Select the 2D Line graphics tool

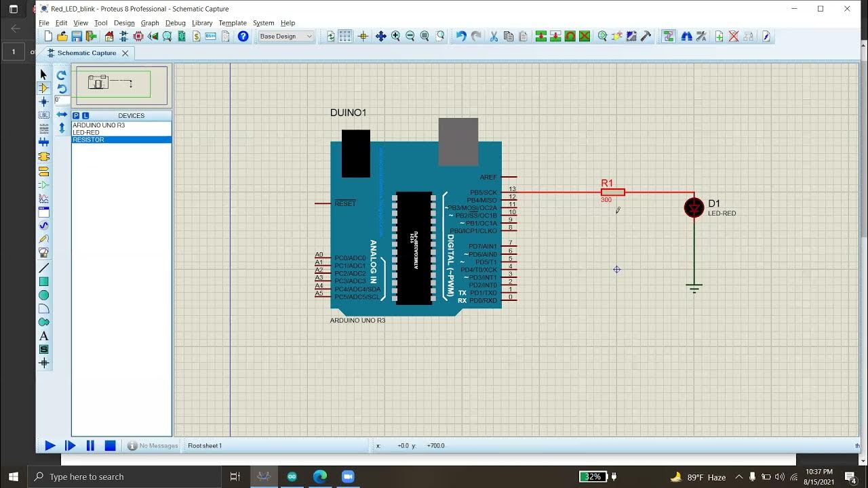[44, 268]
